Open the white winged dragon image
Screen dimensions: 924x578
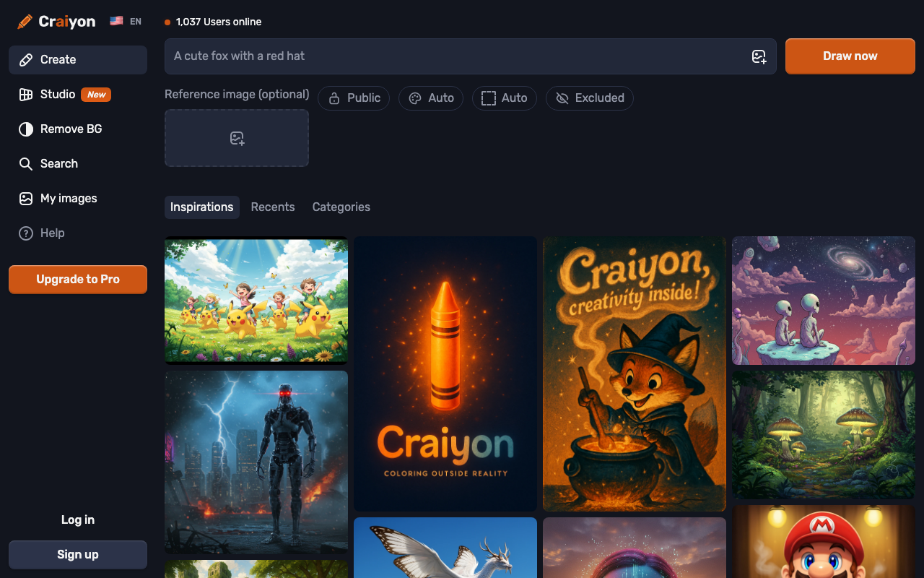[x=445, y=548]
